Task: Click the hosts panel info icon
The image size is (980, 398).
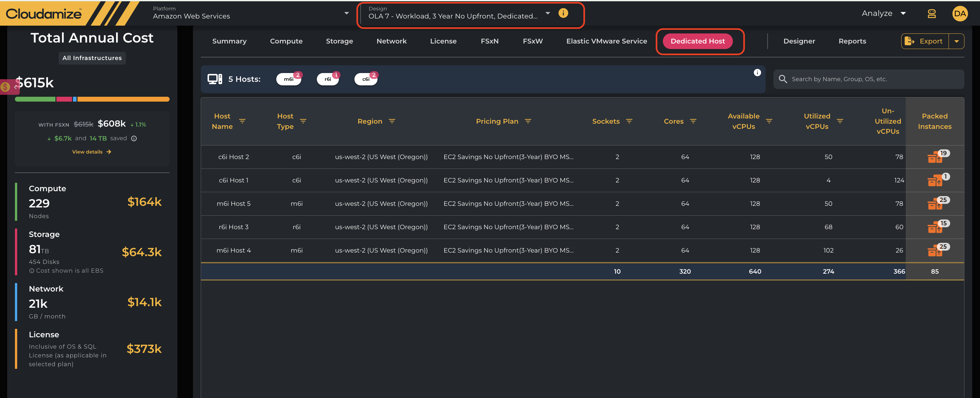Action: point(757,73)
